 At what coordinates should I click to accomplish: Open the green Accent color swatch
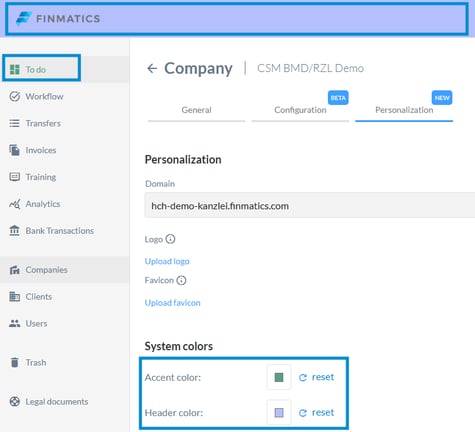279,377
